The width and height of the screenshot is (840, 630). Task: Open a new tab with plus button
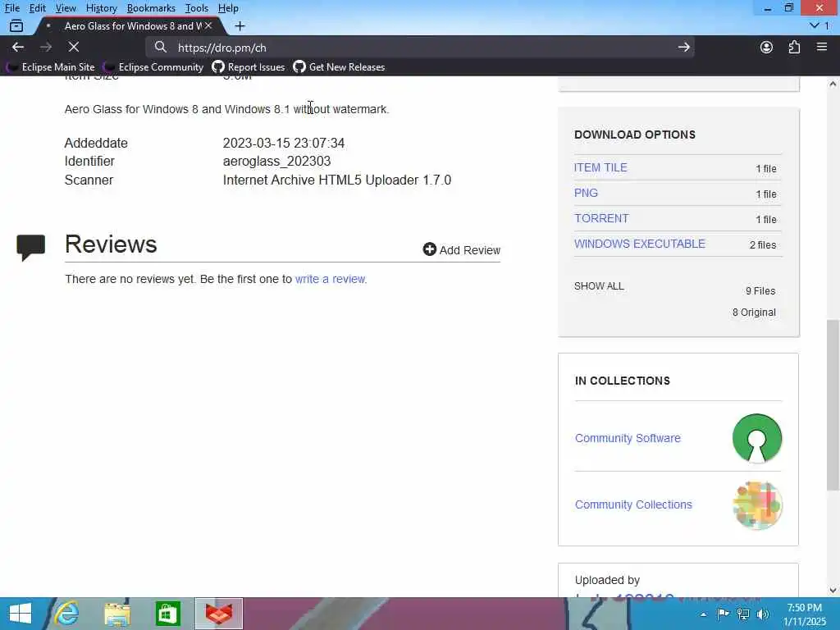coord(240,25)
